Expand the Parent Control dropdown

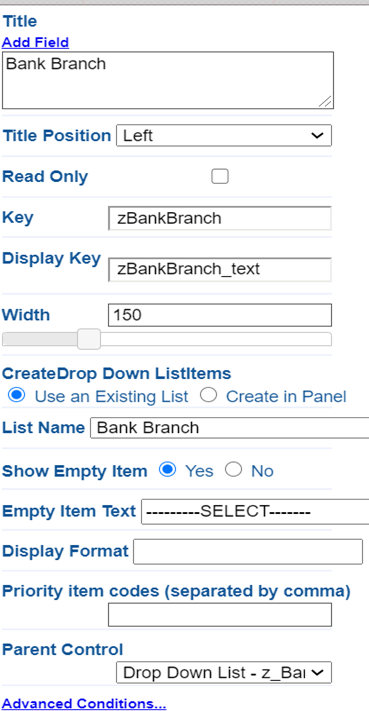(x=224, y=672)
